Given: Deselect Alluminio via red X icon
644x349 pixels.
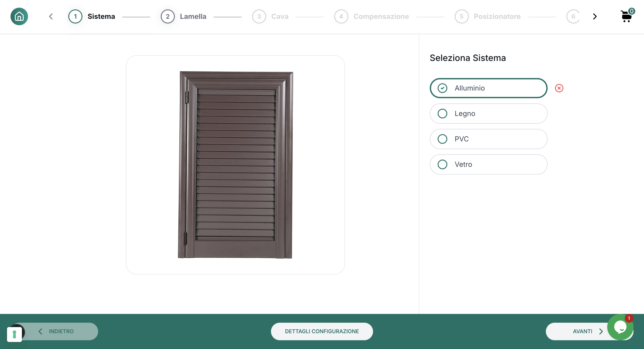Looking at the screenshot, I should (559, 88).
